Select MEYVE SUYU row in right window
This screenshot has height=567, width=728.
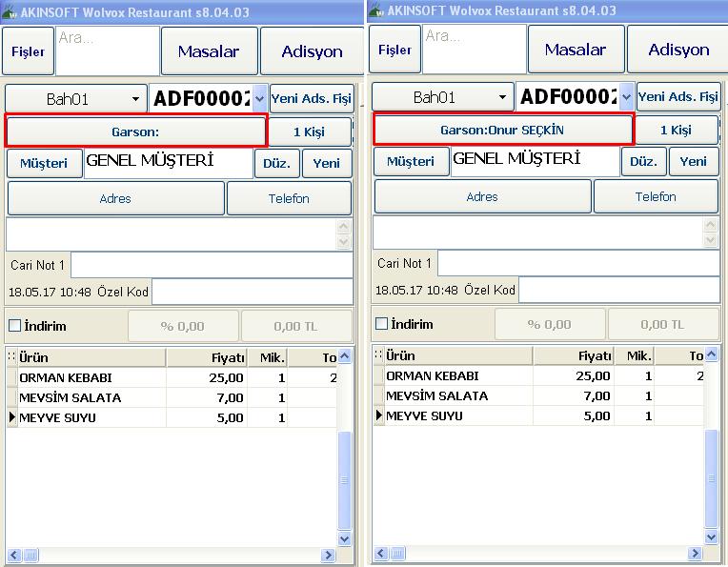(x=538, y=415)
